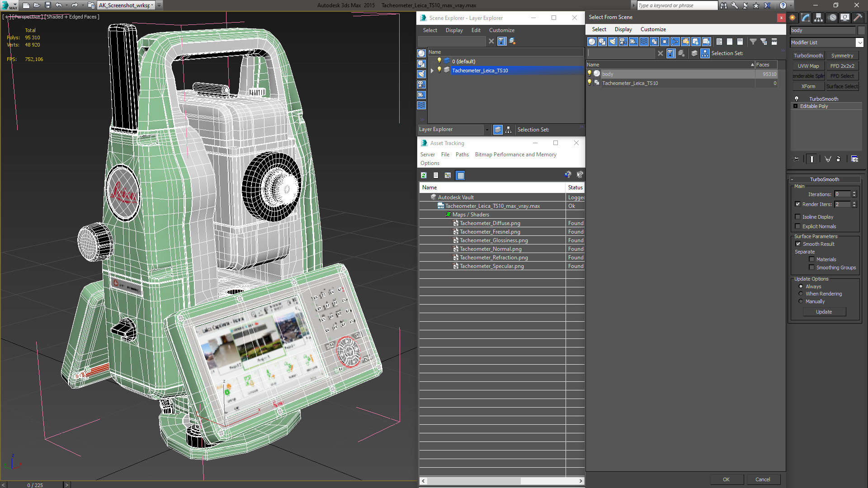Click Pin Stack icon below modifier stack
Screen dimensions: 868x488
pyautogui.click(x=796, y=159)
